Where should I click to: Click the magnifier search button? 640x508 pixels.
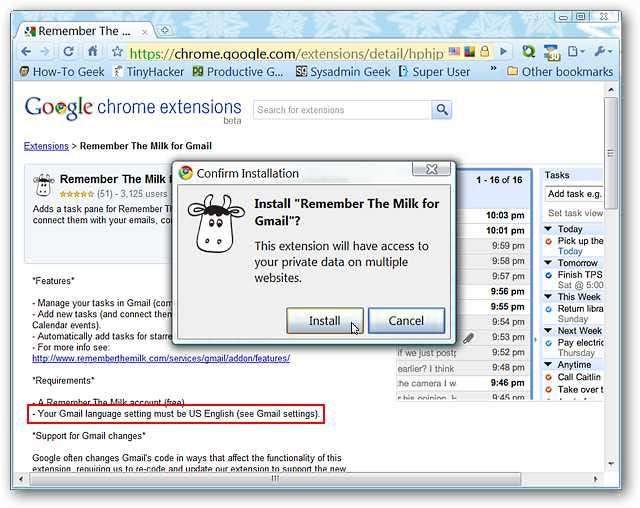pos(442,110)
